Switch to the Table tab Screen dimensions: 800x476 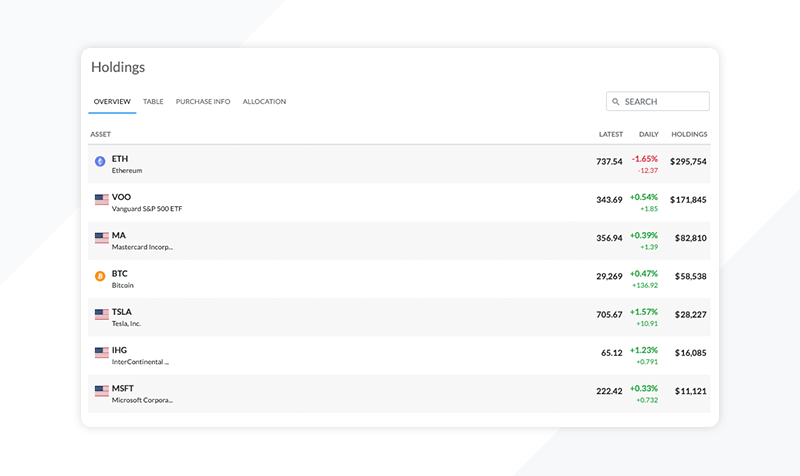click(x=153, y=102)
